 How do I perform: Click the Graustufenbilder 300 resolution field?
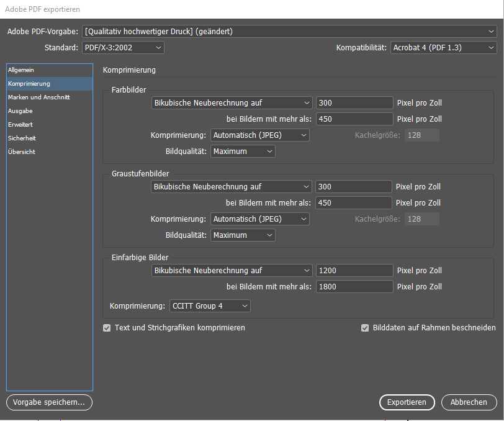[x=354, y=187]
